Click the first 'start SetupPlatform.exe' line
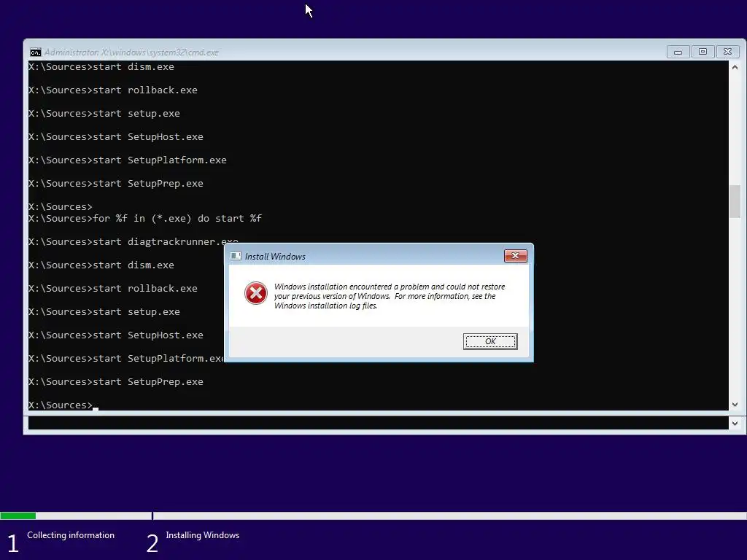Viewport: 747px width, 560px height. (x=127, y=160)
